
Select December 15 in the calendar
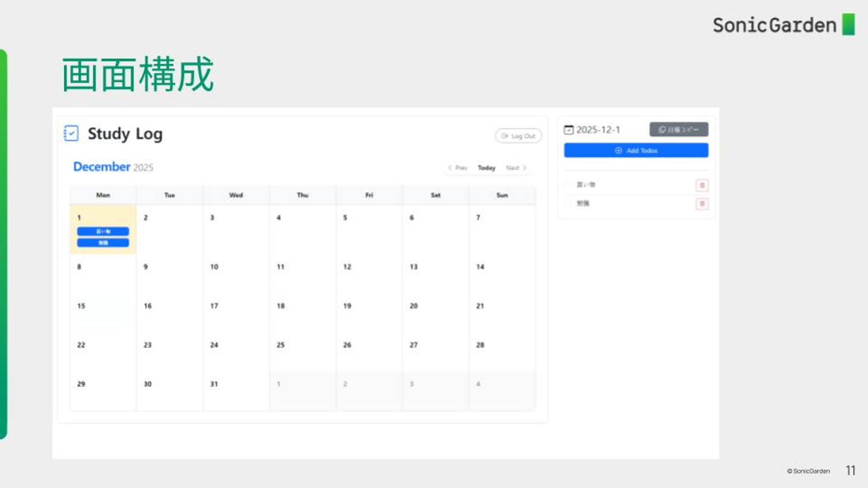[103, 313]
